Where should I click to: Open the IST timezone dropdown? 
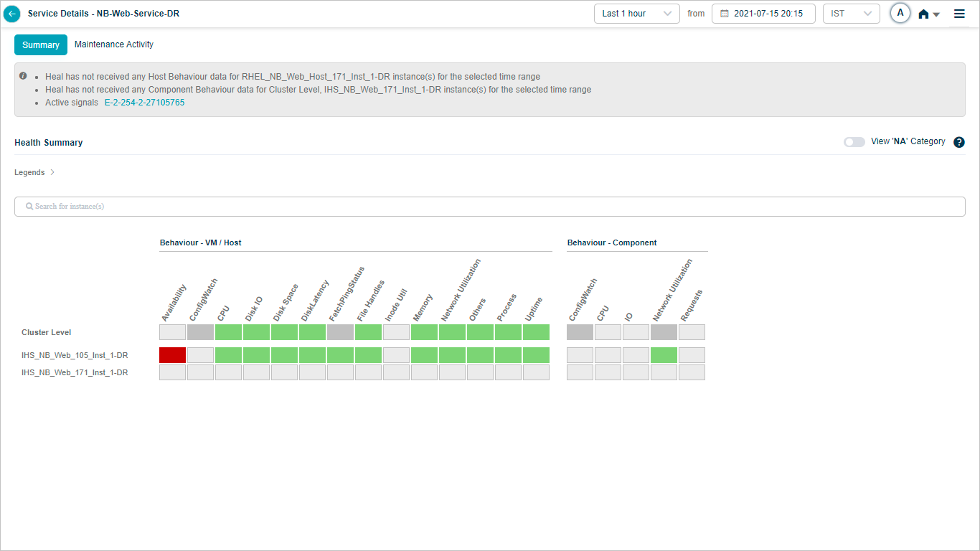[x=851, y=14]
